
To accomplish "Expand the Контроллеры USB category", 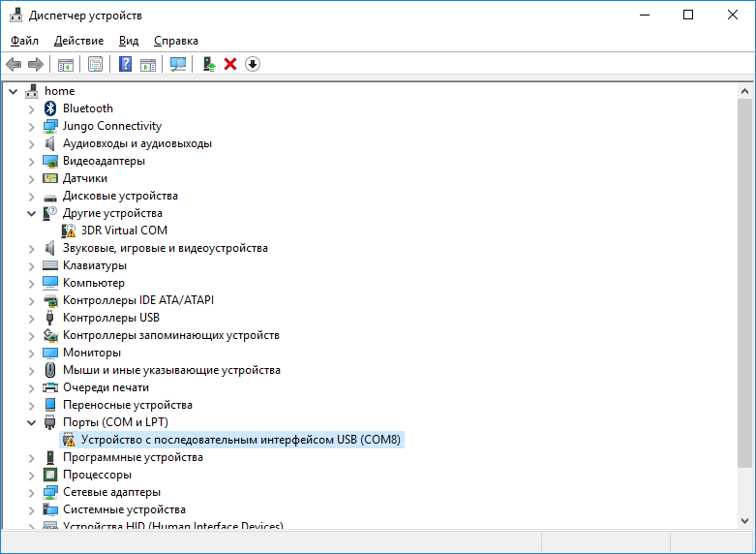I will click(31, 318).
